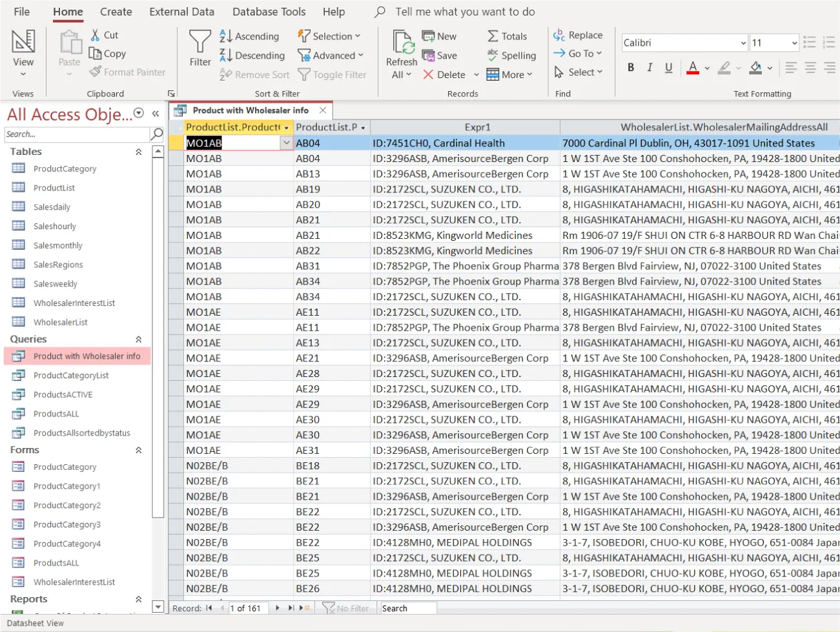840x632 pixels.
Task: Toggle italic formatting
Action: click(x=649, y=67)
